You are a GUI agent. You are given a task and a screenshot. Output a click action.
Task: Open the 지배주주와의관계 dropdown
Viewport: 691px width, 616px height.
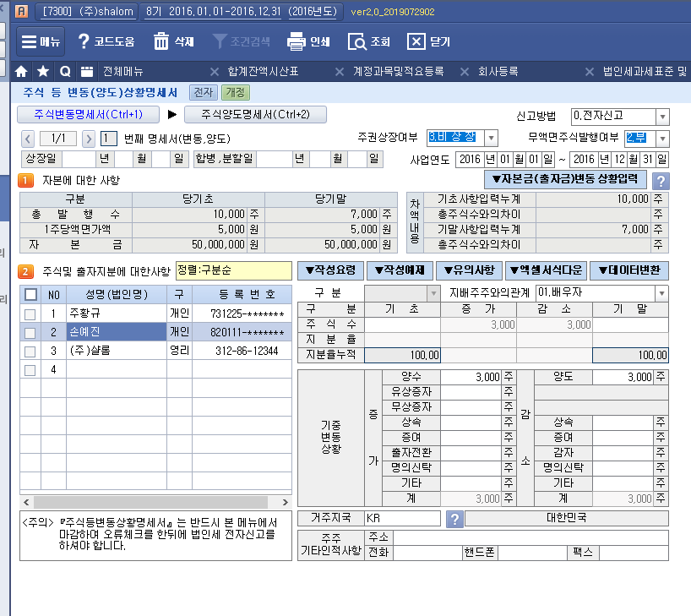point(661,293)
